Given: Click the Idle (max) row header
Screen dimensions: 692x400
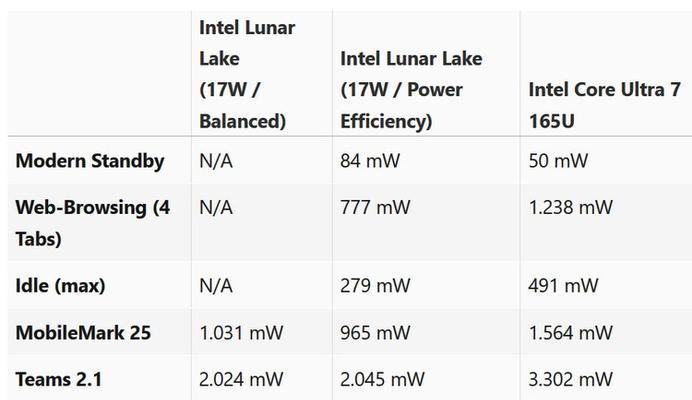Looking at the screenshot, I should pyautogui.click(x=60, y=286).
